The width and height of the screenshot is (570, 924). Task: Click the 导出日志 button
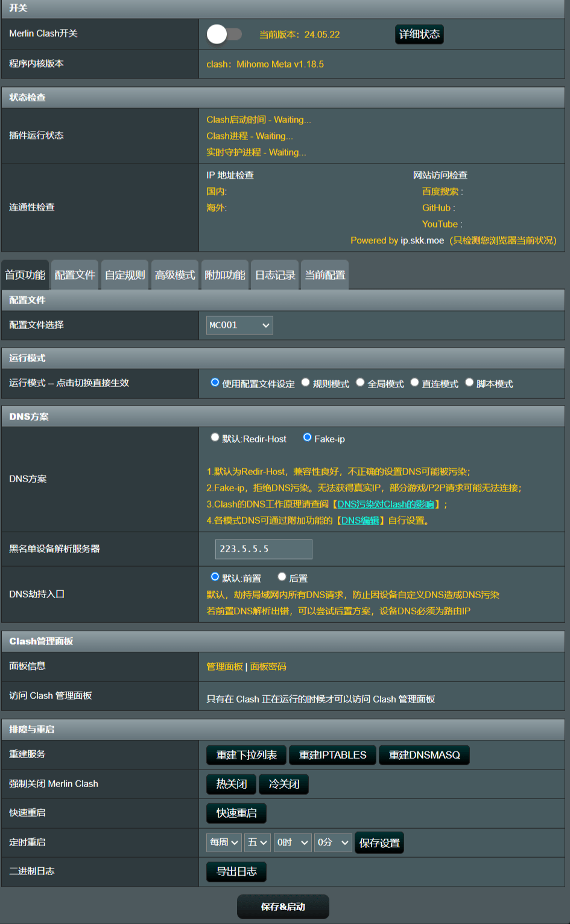coord(236,871)
